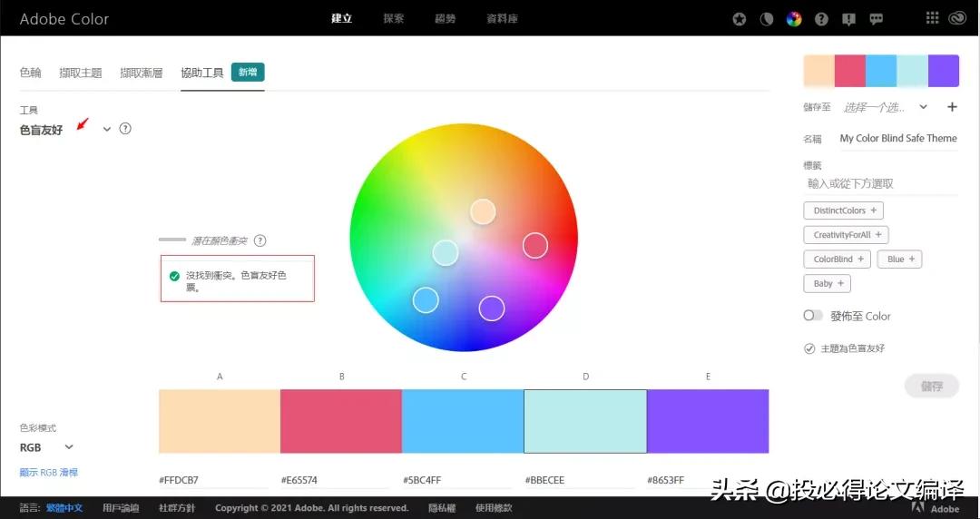Toggle the 主題為色盲友好 checkbox
Viewport: 980px width, 519px height.
coord(809,349)
